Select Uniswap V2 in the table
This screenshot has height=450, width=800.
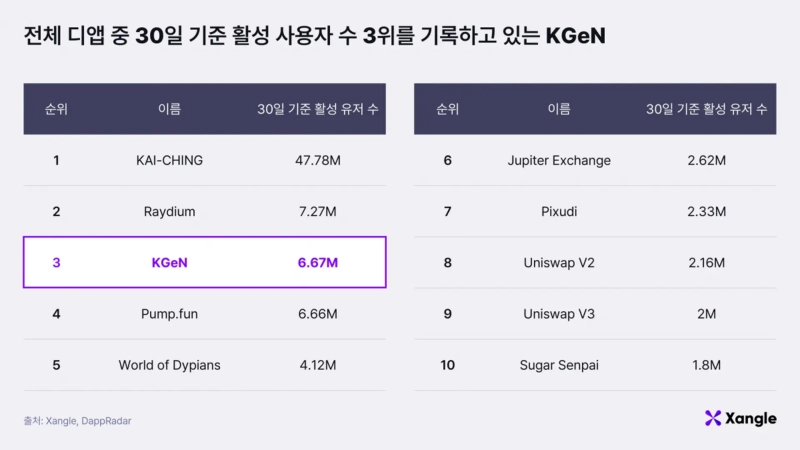559,263
